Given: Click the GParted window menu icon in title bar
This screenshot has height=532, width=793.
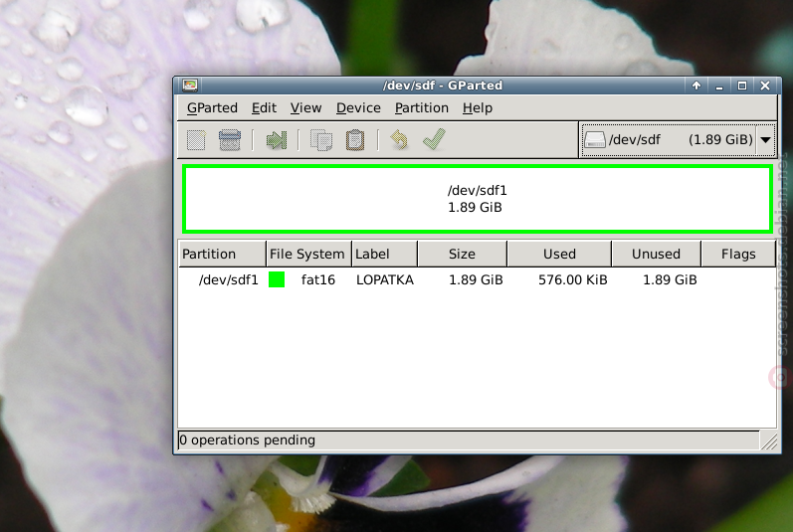Looking at the screenshot, I should 190,86.
